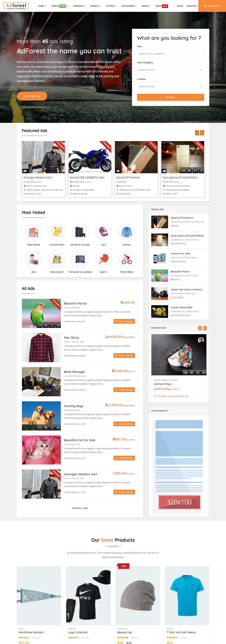Show next Featured Ads carousel slide
Viewport: 226px width, 644px height.
tap(202, 132)
